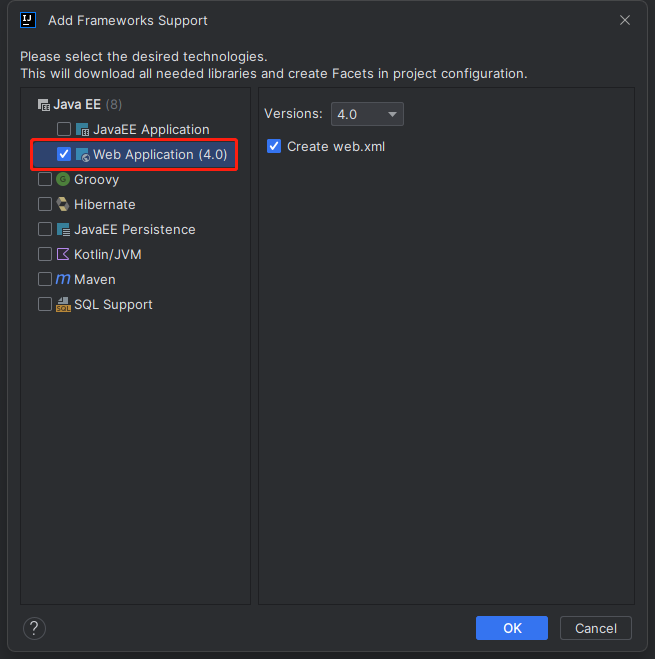Select the Kotlin/JVM list entry

point(107,255)
